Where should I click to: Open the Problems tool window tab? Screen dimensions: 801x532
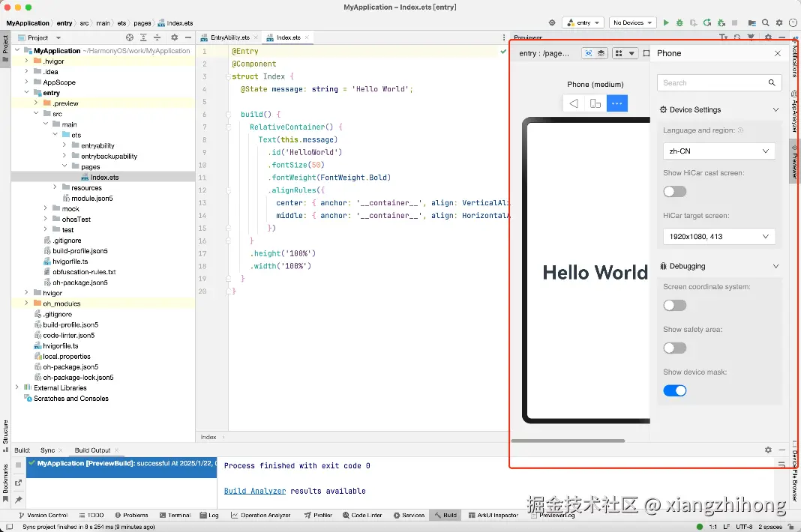131,516
